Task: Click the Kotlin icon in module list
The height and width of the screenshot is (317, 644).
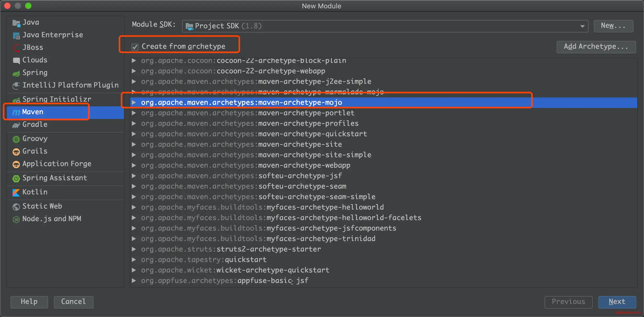Action: (16, 193)
